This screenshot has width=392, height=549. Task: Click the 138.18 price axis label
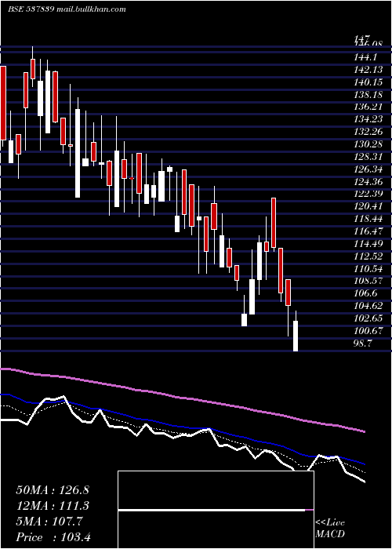click(x=368, y=95)
